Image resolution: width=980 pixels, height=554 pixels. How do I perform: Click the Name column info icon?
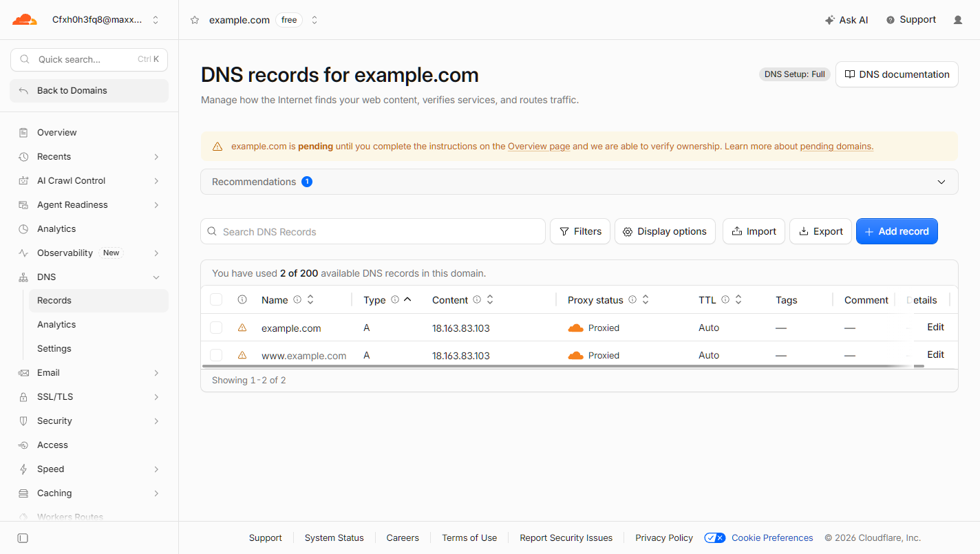(297, 299)
